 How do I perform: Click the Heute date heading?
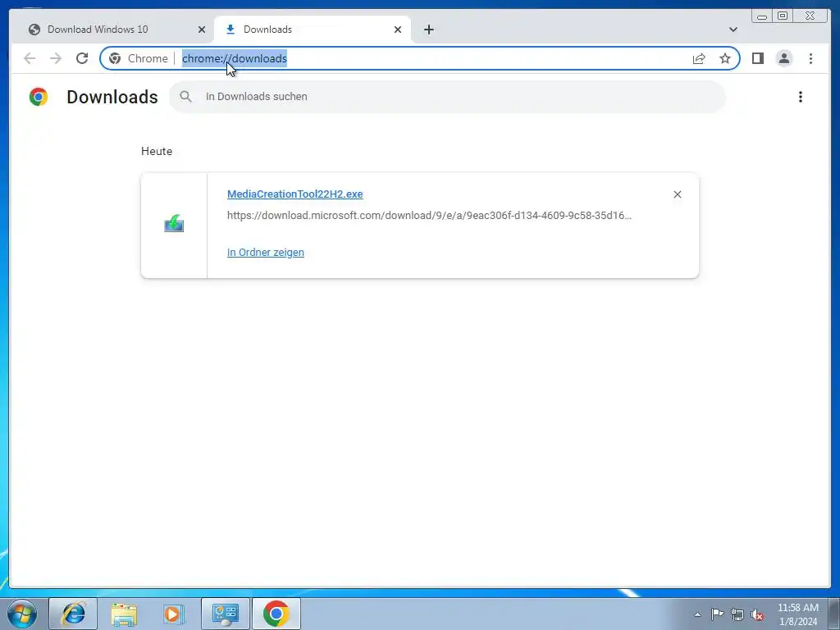click(157, 151)
